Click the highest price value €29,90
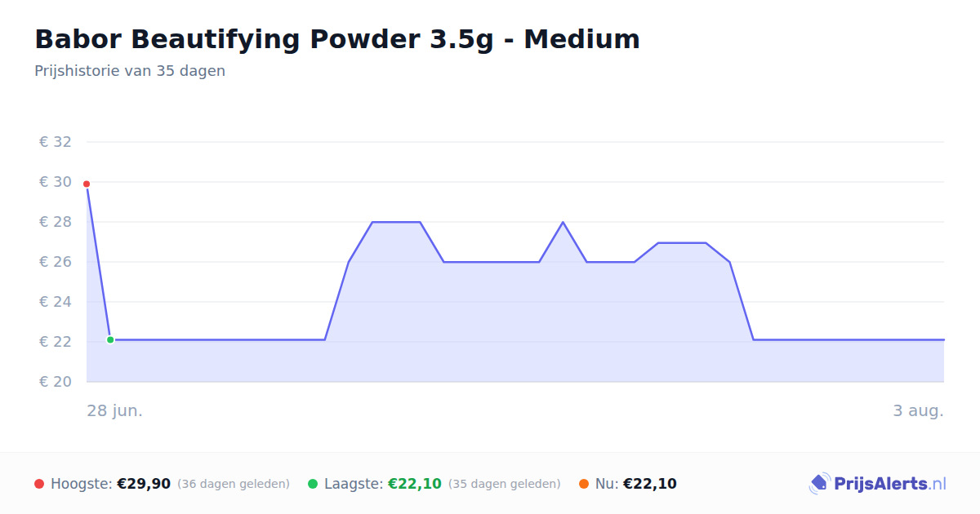 [x=144, y=484]
